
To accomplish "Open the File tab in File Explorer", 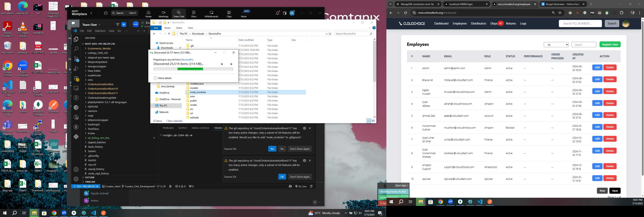I will point(156,28).
